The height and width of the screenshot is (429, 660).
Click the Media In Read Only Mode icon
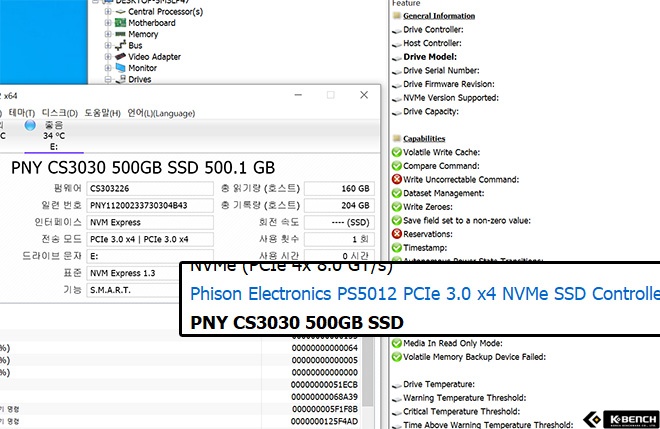[x=397, y=343]
